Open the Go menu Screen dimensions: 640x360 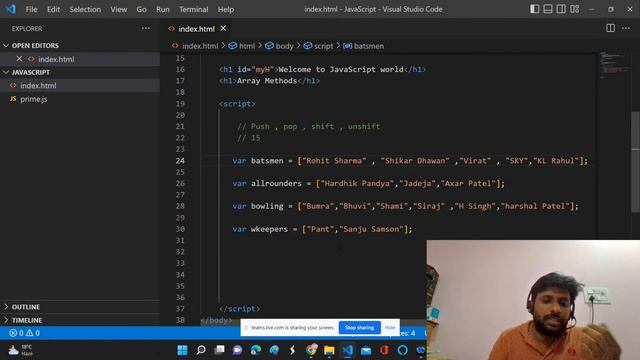[141, 9]
